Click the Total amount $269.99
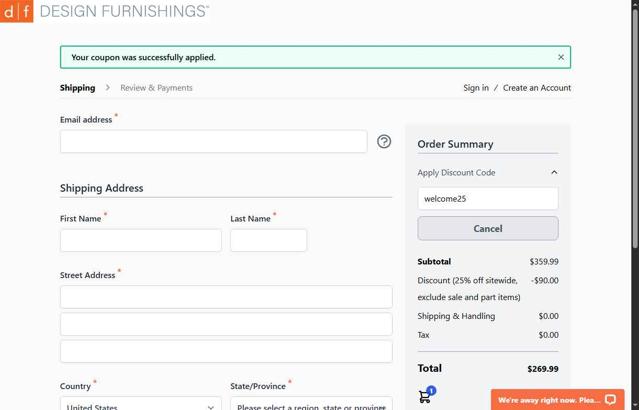 tap(543, 369)
